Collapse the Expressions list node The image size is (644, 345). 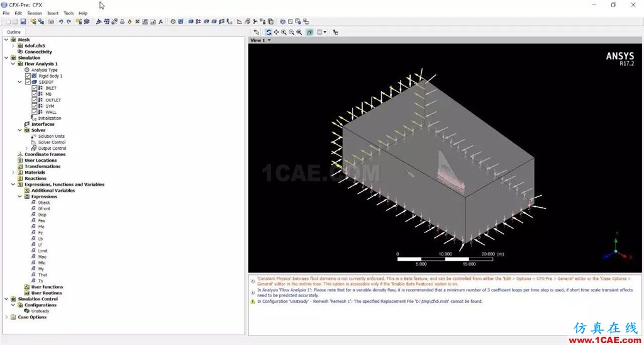[x=19, y=196]
